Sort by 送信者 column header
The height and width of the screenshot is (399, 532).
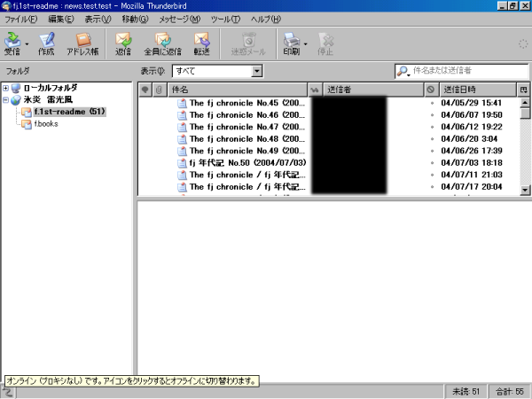[x=373, y=90]
